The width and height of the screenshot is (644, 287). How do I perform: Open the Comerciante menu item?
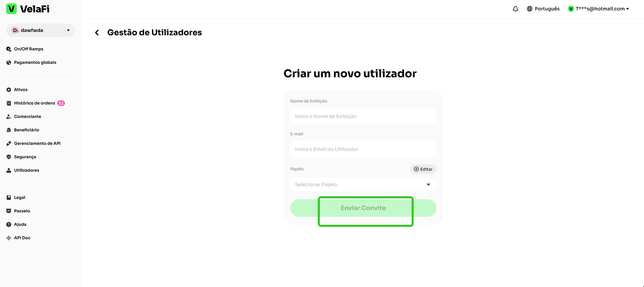[28, 117]
